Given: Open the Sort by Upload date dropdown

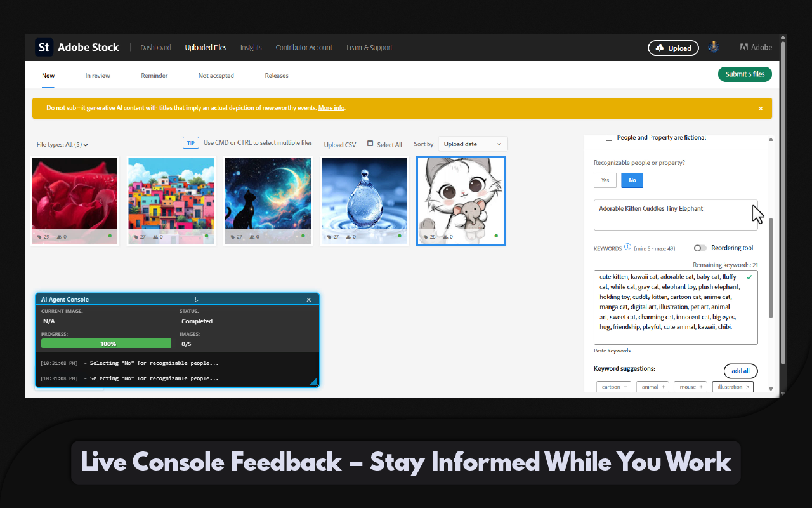Looking at the screenshot, I should tap(473, 144).
